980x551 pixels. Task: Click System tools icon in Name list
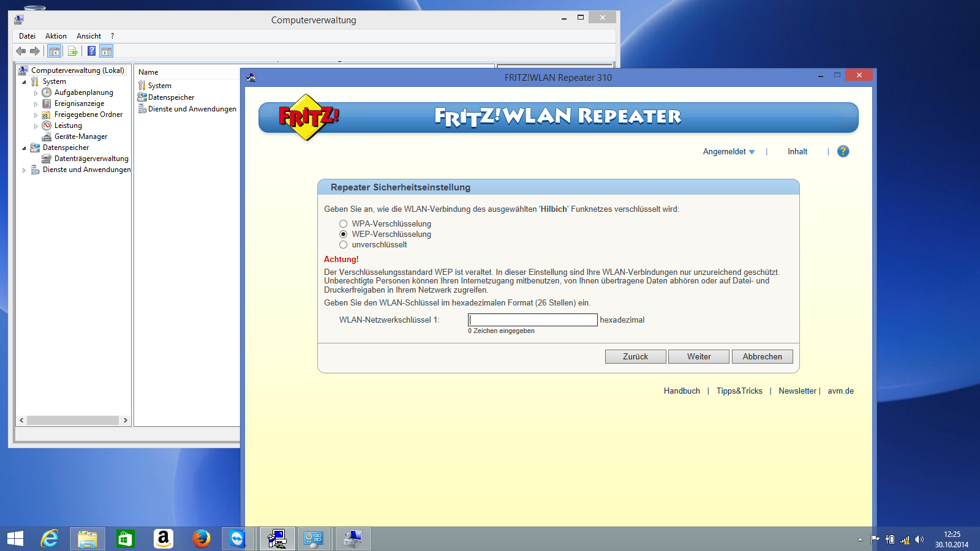pyautogui.click(x=142, y=86)
